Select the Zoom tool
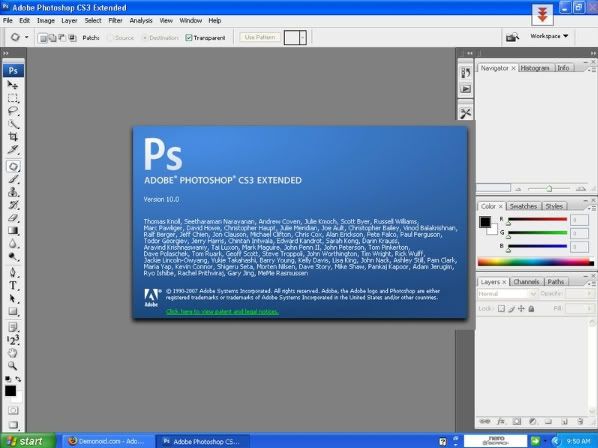This screenshot has height=448, width=598. 13,366
